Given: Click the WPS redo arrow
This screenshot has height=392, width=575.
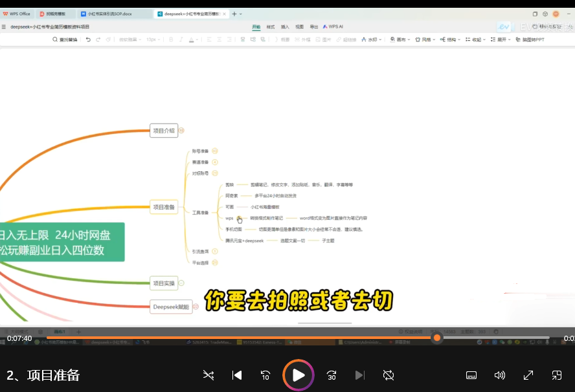Looking at the screenshot, I should point(98,39).
